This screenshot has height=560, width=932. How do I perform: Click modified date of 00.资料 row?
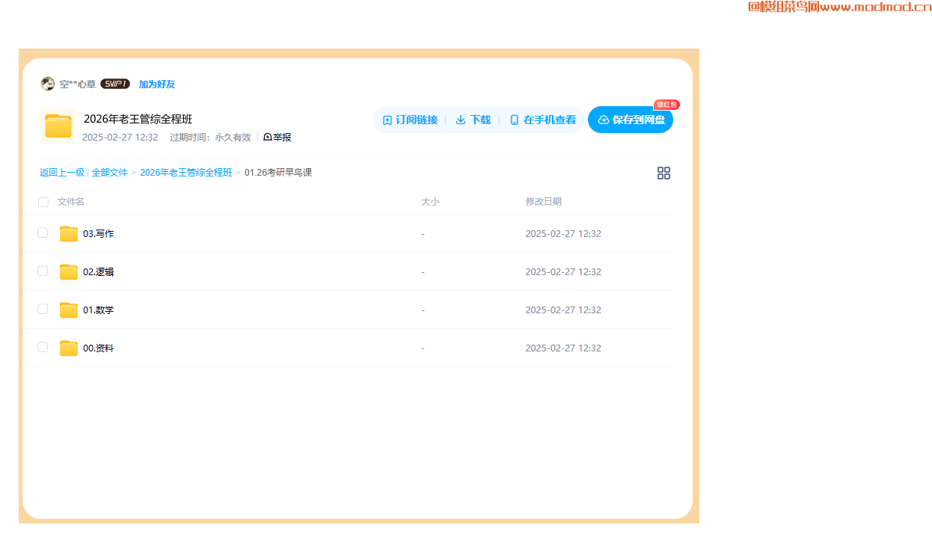(x=563, y=348)
